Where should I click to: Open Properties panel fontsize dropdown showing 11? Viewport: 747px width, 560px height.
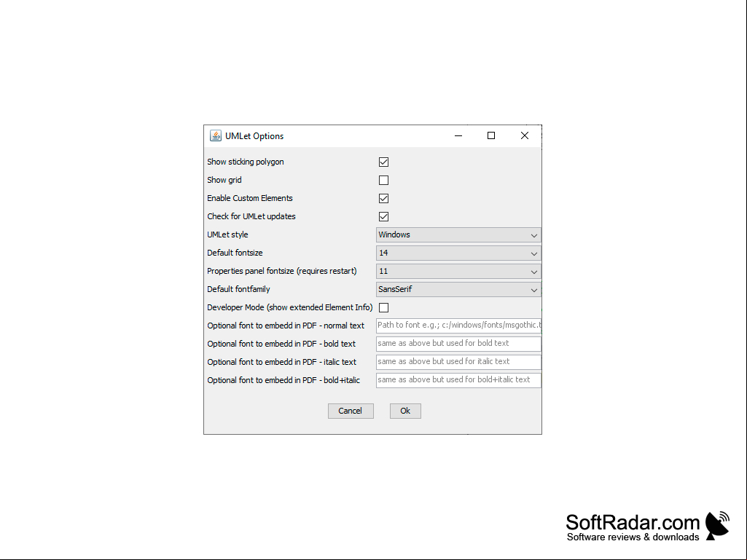tap(458, 272)
